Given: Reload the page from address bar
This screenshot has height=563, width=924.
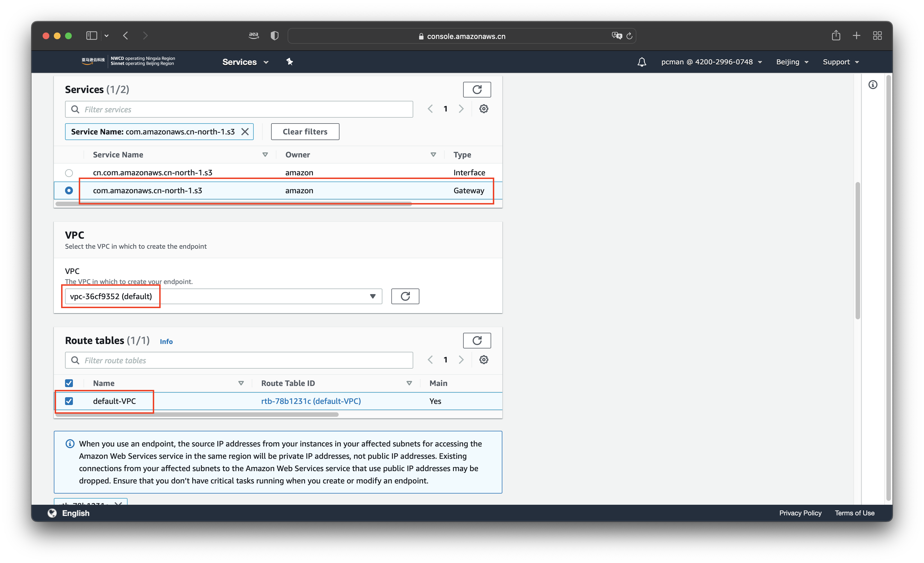Looking at the screenshot, I should tap(630, 36).
